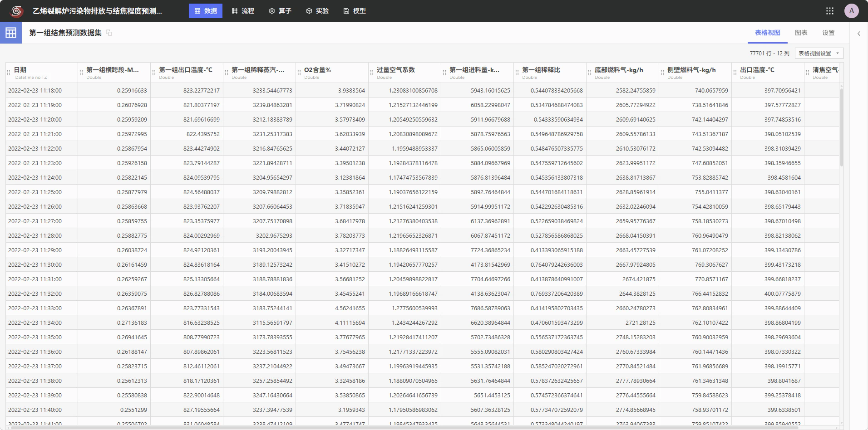The height and width of the screenshot is (430, 868).
Task: Switch to 流程 top navigation tab
Action: [243, 11]
